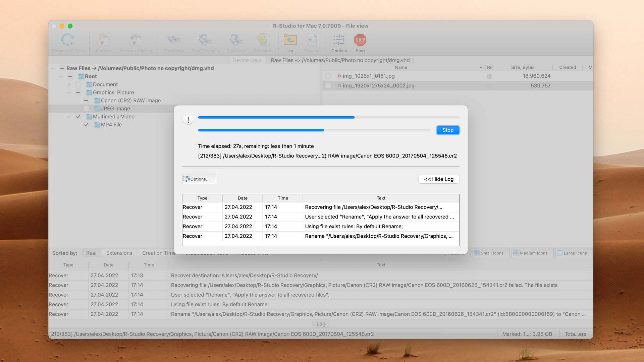Sort file list by Name column
This screenshot has height=362, width=644.
tap(401, 67)
